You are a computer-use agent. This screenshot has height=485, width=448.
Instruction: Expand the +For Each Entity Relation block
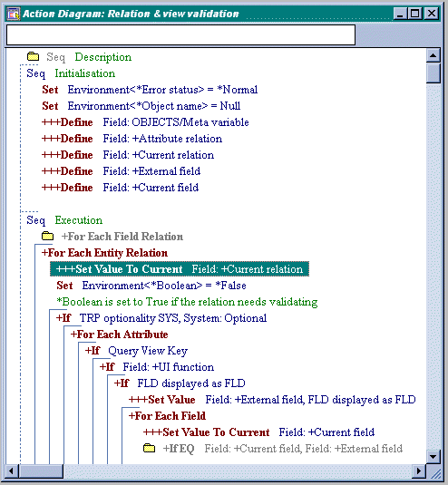pos(104,253)
